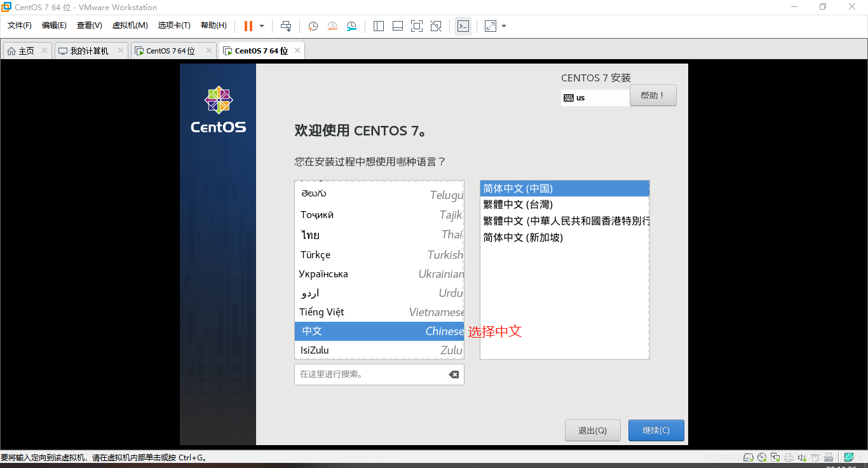Open the 查看(V) menu
The image size is (868, 468).
(90, 25)
